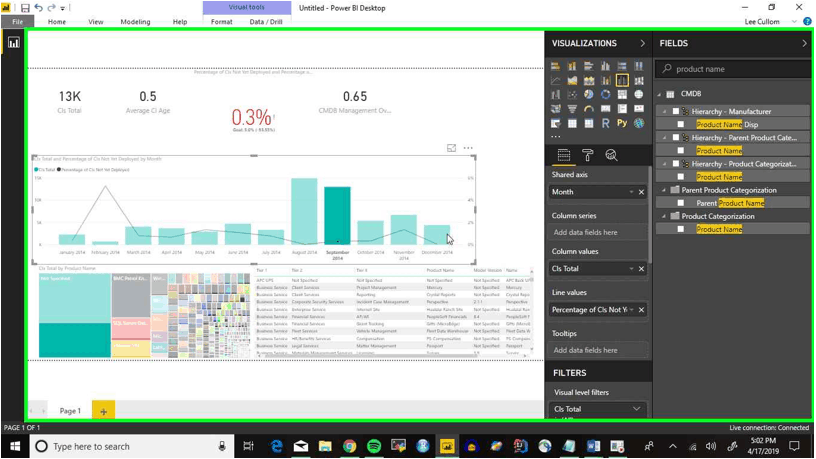Viewport: 816px width, 459px height.
Task: Open the View ribbon tab
Action: (96, 22)
